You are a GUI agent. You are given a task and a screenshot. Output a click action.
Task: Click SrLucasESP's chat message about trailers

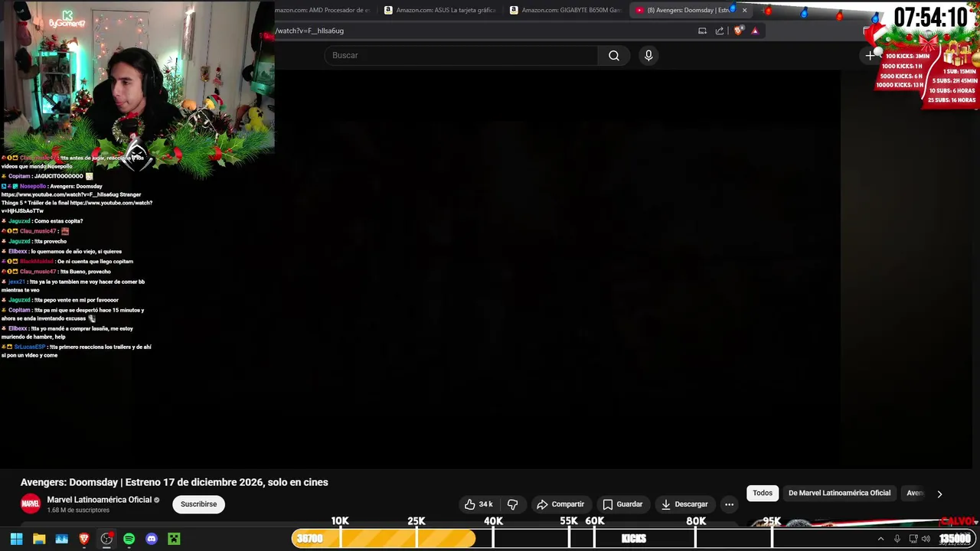click(x=77, y=351)
